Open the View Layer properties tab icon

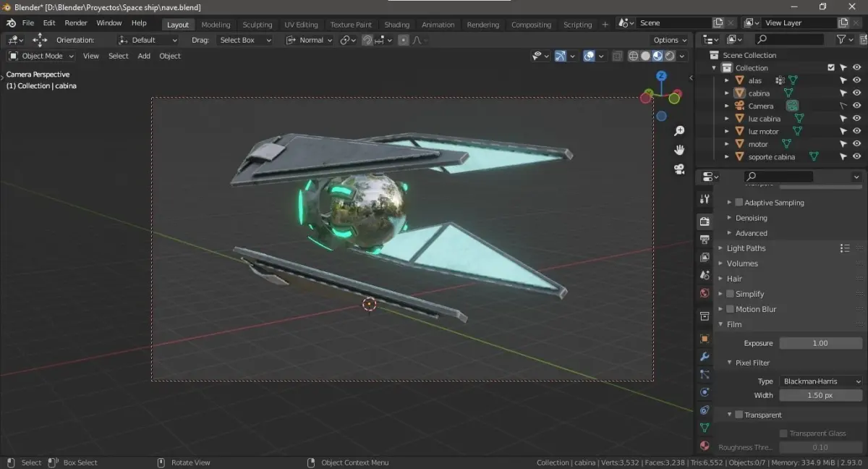click(x=705, y=257)
